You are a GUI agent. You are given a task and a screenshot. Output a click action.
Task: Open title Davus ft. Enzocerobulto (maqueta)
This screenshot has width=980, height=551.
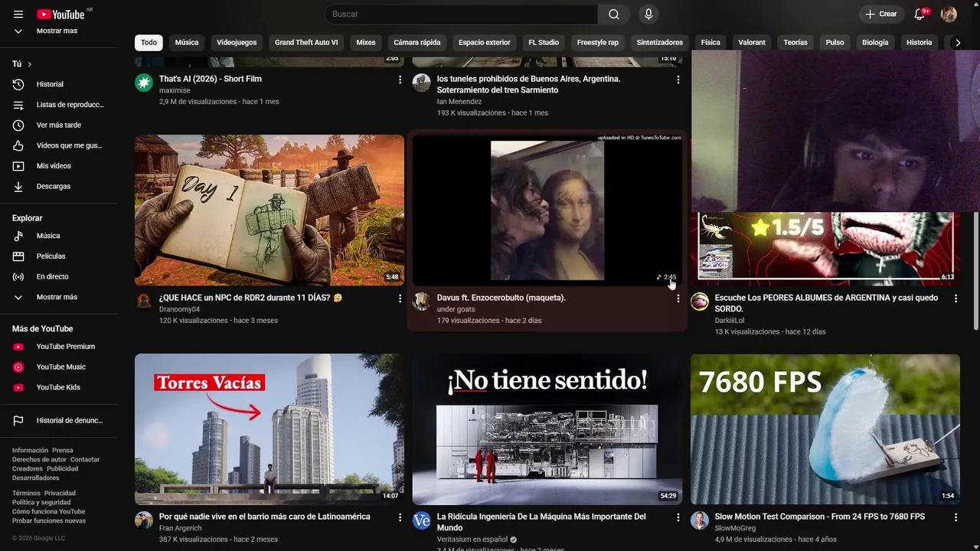[x=501, y=298]
